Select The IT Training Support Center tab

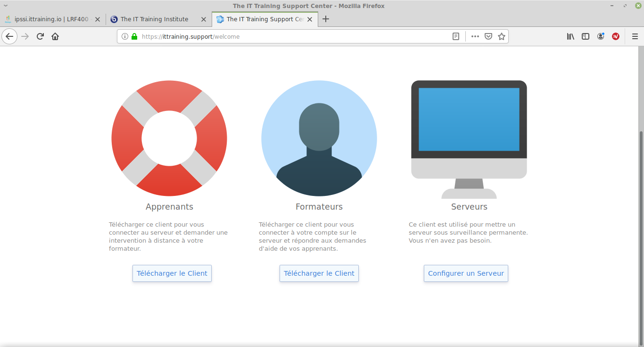coord(265,19)
